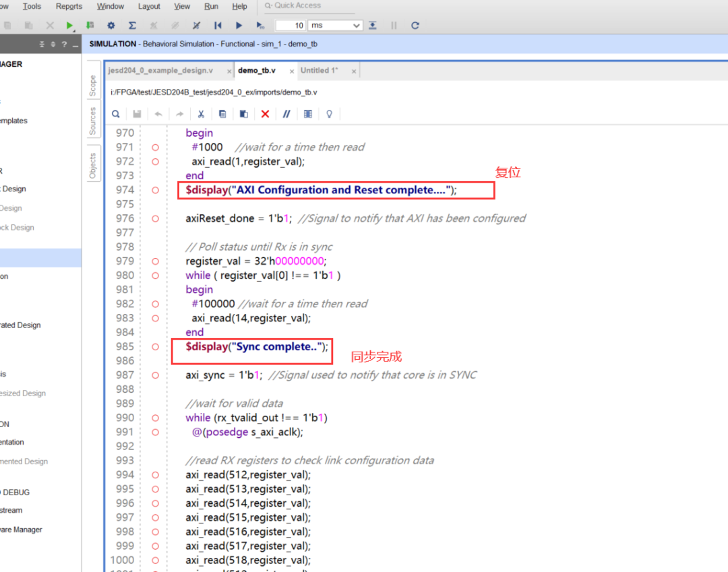Open the Layout menu
The height and width of the screenshot is (572, 728).
click(149, 7)
